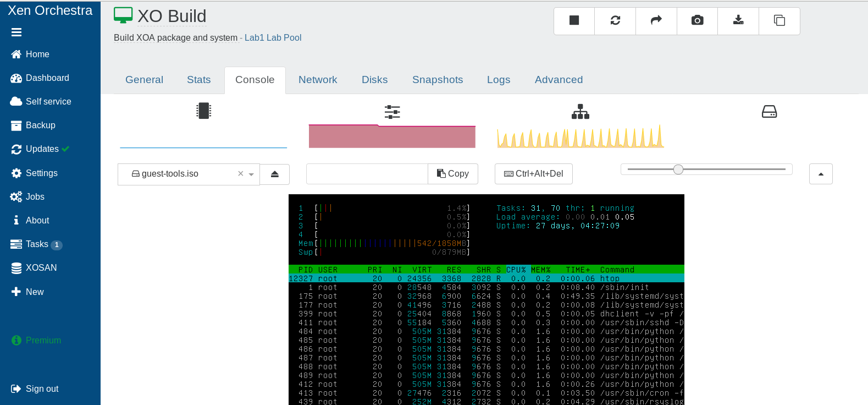Switch to the Stats tab
868x405 pixels.
tap(199, 80)
